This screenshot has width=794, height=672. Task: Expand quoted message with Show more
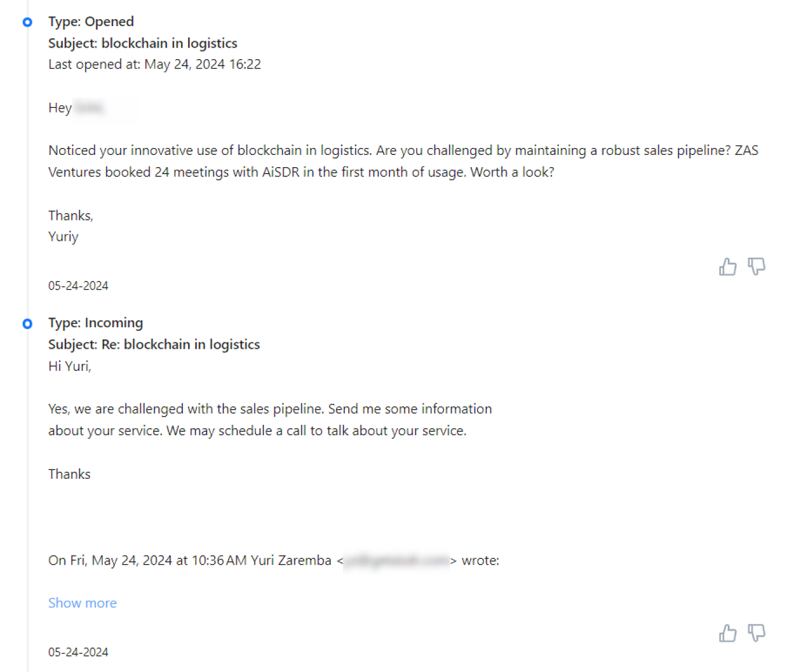pyautogui.click(x=82, y=603)
